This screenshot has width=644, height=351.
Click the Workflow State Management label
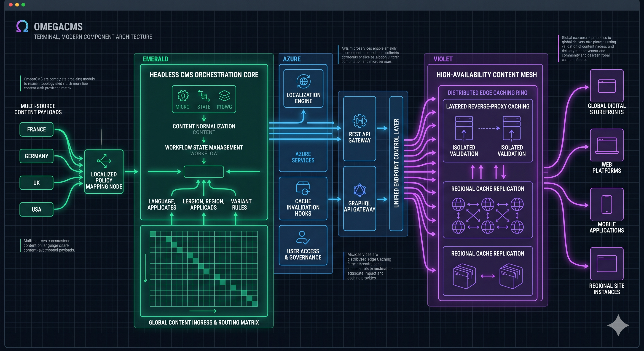[x=204, y=147]
